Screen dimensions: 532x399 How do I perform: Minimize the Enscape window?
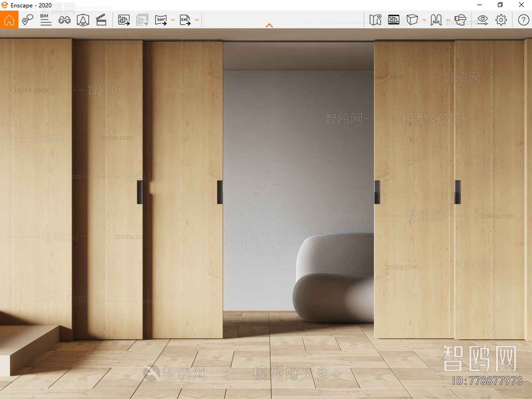click(x=479, y=5)
